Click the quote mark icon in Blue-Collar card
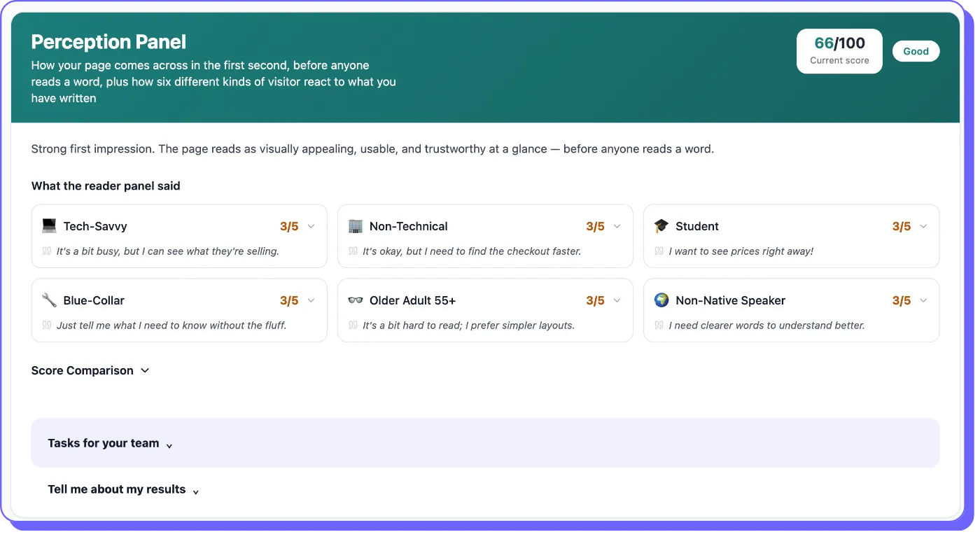Image resolution: width=980 pixels, height=560 pixels. click(x=47, y=325)
